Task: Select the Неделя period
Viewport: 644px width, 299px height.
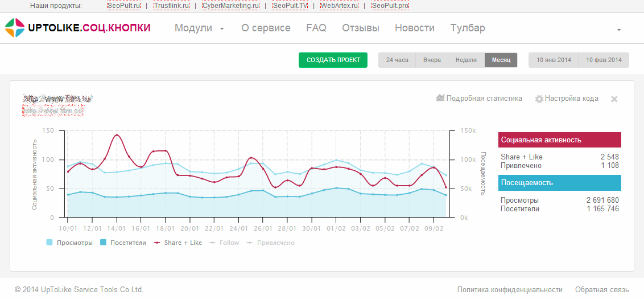Action: tap(466, 60)
